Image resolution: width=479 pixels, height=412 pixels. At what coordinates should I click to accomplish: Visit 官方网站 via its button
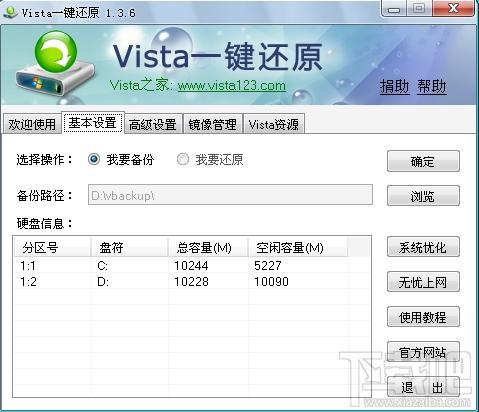pyautogui.click(x=423, y=352)
